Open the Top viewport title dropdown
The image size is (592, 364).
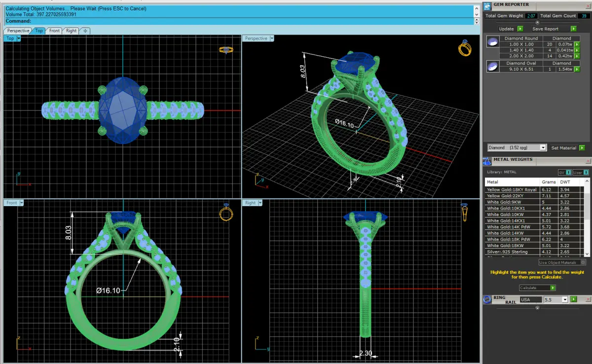[x=19, y=38]
